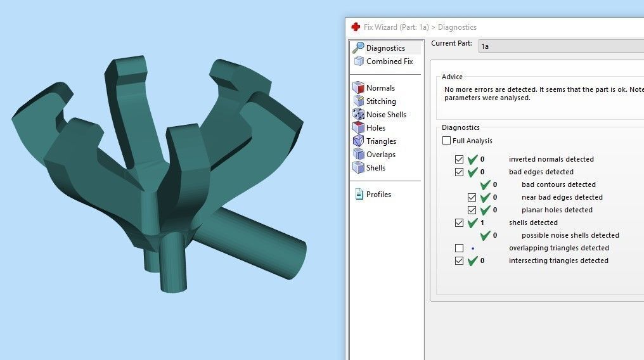Toggle planar holes detected checkbox
644x360 pixels.
coord(472,210)
